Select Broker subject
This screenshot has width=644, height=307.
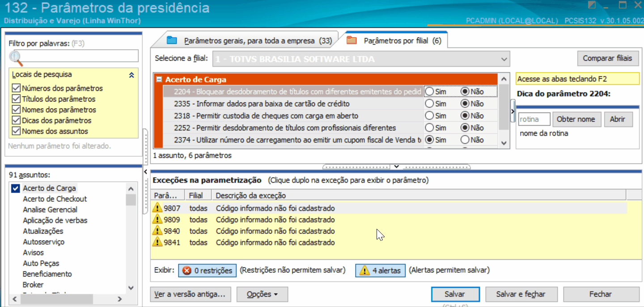point(33,285)
